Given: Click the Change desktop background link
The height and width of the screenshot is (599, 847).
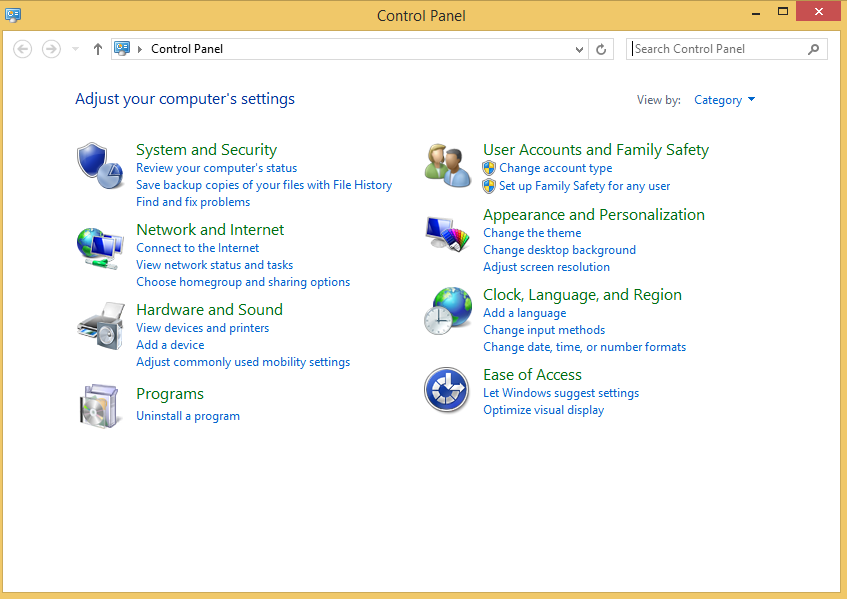Looking at the screenshot, I should tap(559, 250).
